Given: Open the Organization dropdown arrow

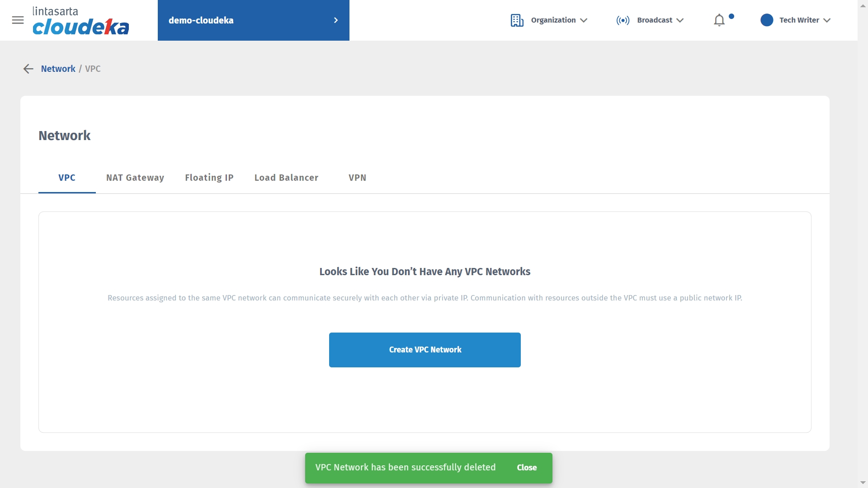Looking at the screenshot, I should click(584, 20).
